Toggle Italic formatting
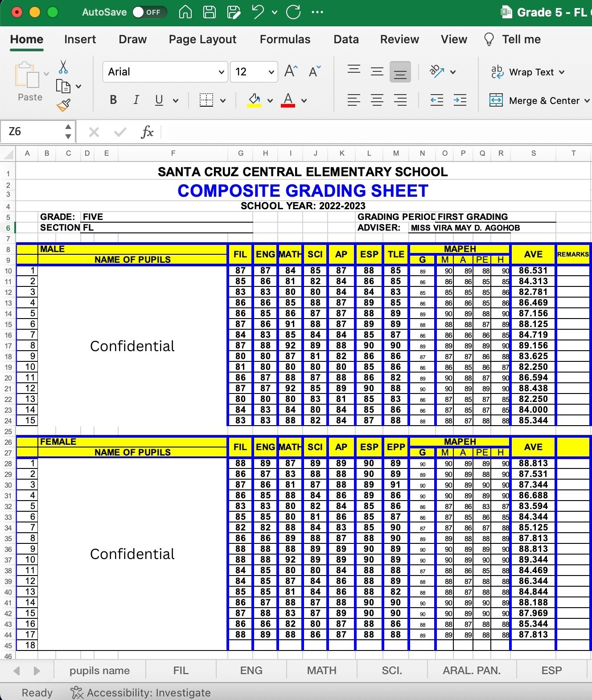The image size is (592, 700). 136,100
